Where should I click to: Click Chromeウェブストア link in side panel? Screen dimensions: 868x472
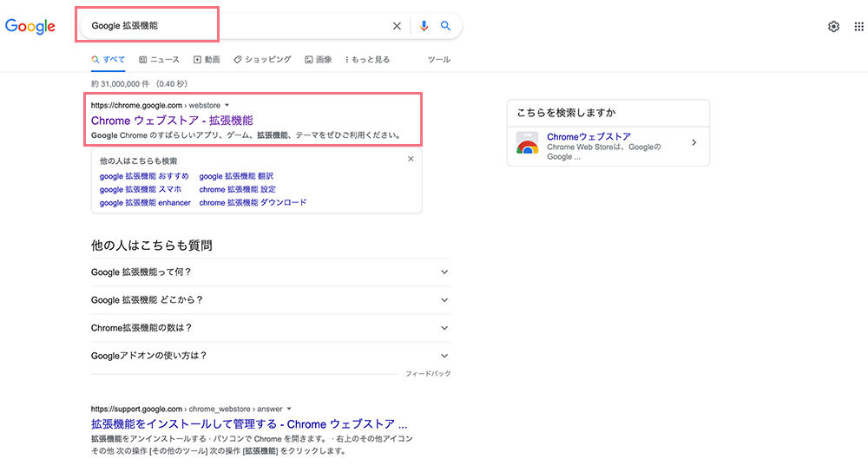point(589,137)
